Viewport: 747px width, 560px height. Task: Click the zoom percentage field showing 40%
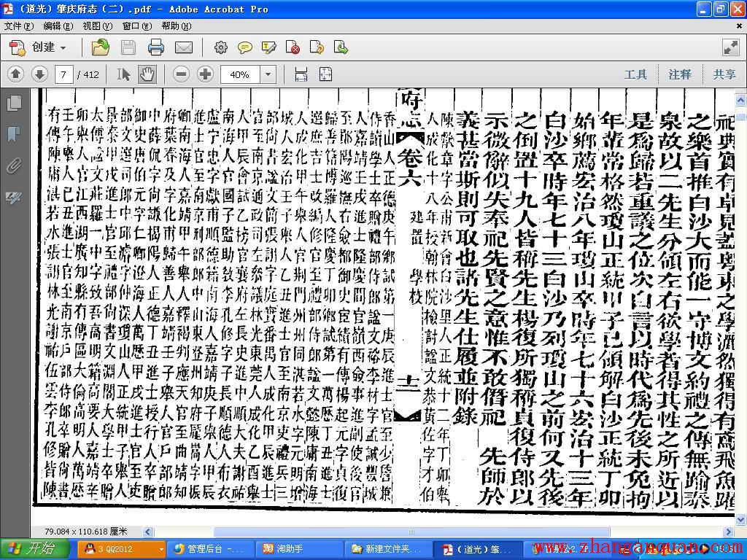pos(240,74)
